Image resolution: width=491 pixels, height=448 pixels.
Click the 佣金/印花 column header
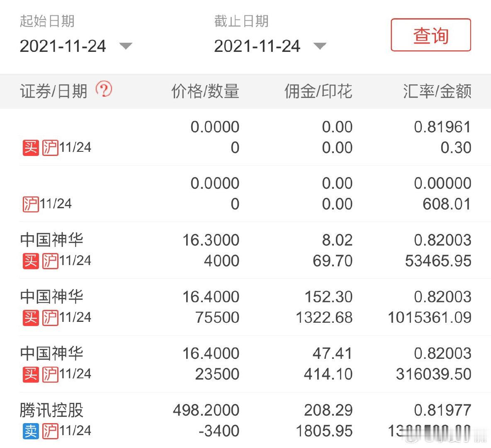pos(318,91)
